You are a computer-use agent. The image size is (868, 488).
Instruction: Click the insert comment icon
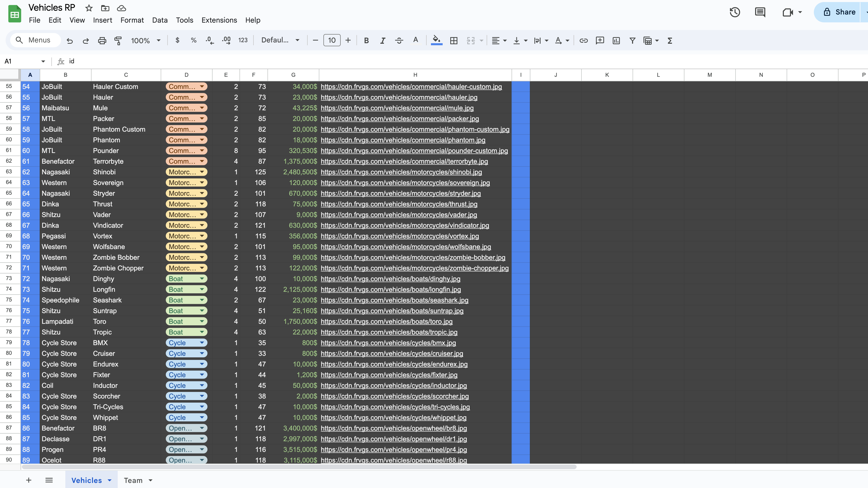(600, 40)
